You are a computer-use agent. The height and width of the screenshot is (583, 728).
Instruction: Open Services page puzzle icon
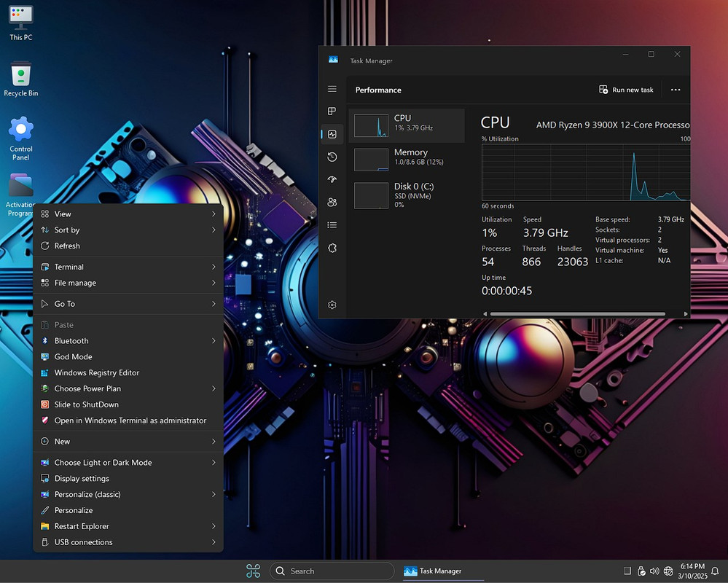332,248
